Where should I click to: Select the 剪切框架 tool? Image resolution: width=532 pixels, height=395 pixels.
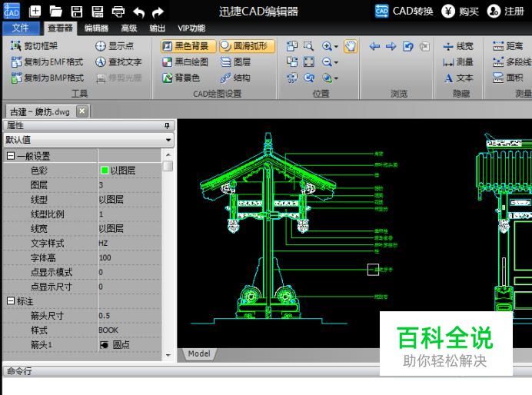coord(34,46)
